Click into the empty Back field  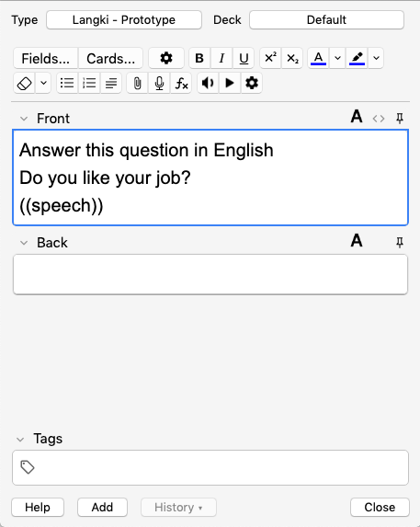point(210,274)
